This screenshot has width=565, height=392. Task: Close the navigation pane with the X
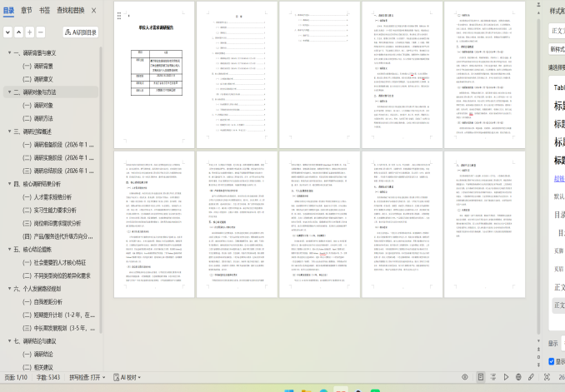pyautogui.click(x=93, y=10)
